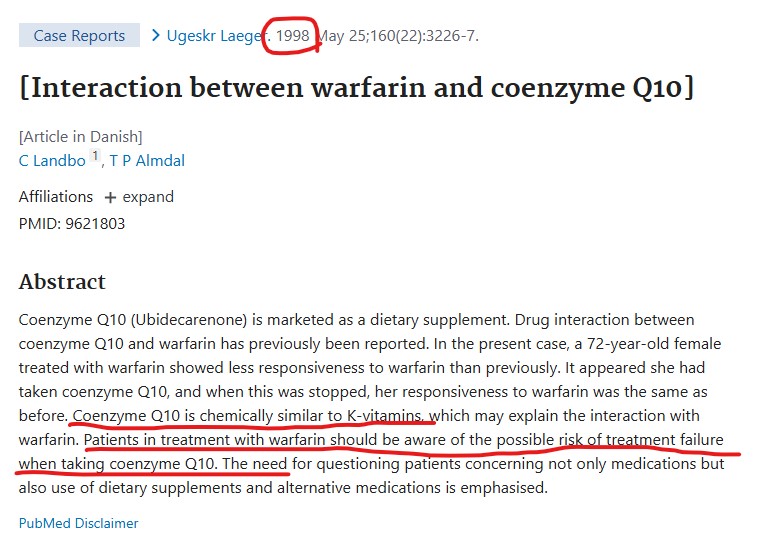The width and height of the screenshot is (758, 544).
Task: Open author C Landbo's link
Action: (52, 160)
